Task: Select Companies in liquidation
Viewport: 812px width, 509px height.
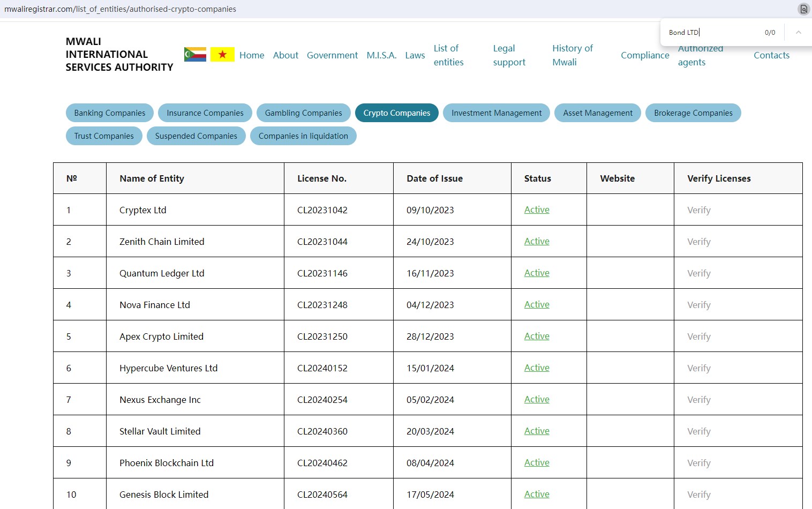Action: (x=303, y=136)
